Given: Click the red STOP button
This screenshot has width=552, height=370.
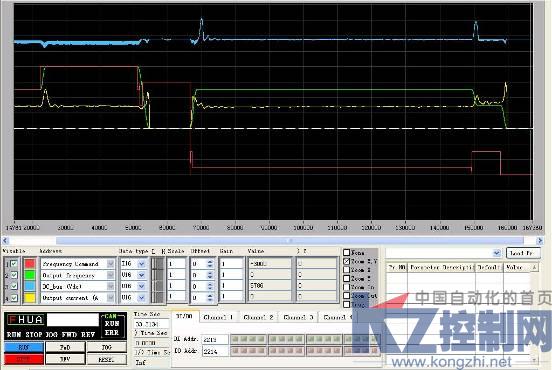Looking at the screenshot, I should coord(24,359).
